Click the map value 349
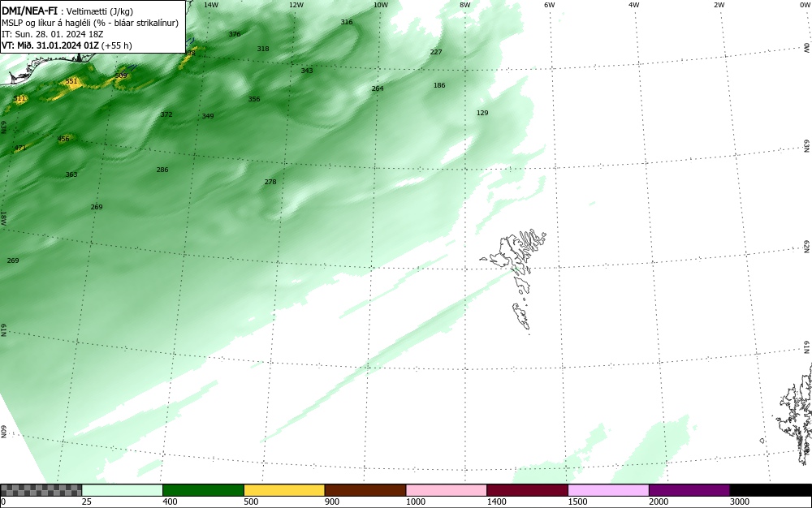 [208, 116]
